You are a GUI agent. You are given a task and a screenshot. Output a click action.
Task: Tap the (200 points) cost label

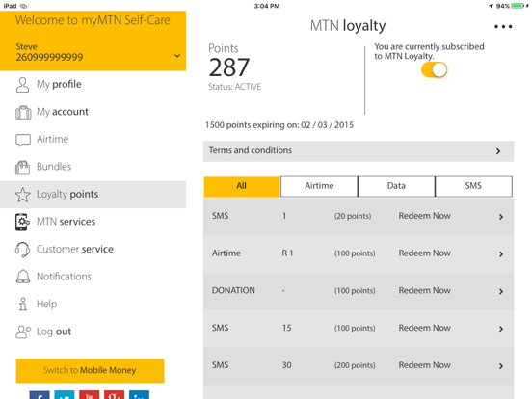pyautogui.click(x=355, y=365)
